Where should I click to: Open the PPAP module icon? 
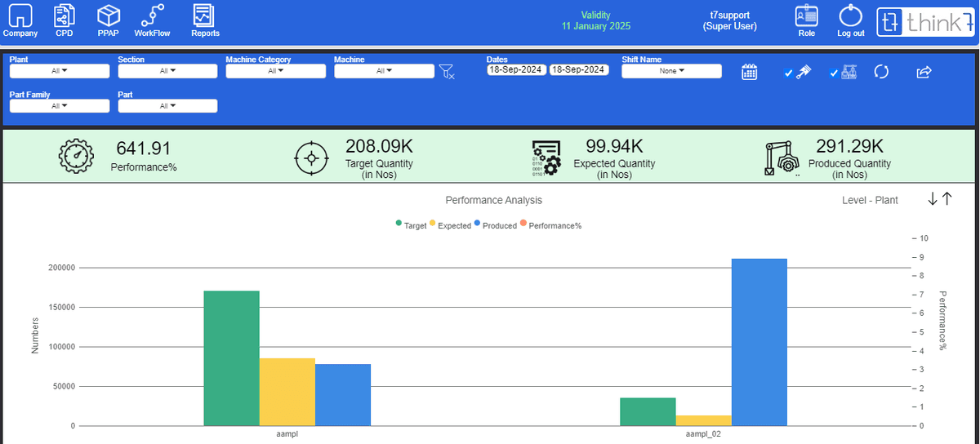pos(108,17)
